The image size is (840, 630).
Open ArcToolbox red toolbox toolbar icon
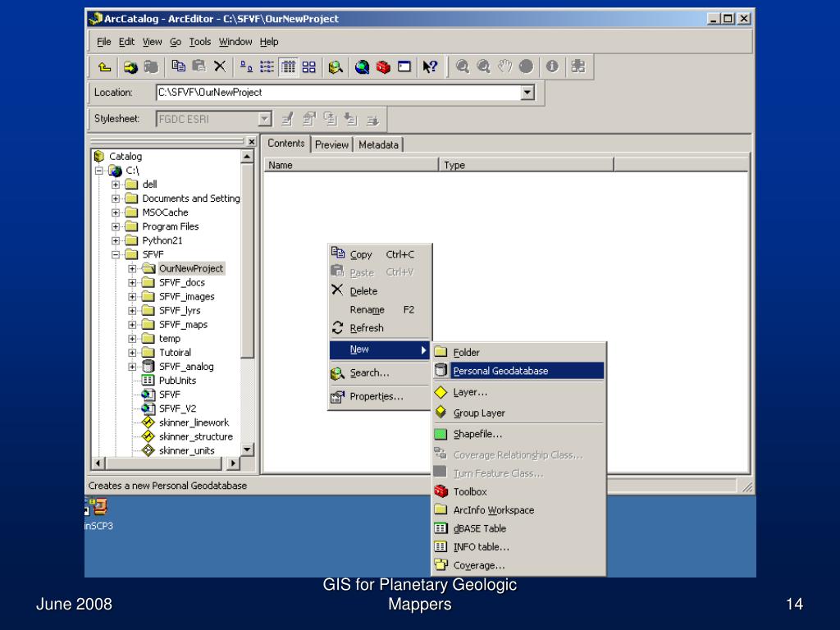click(383, 67)
